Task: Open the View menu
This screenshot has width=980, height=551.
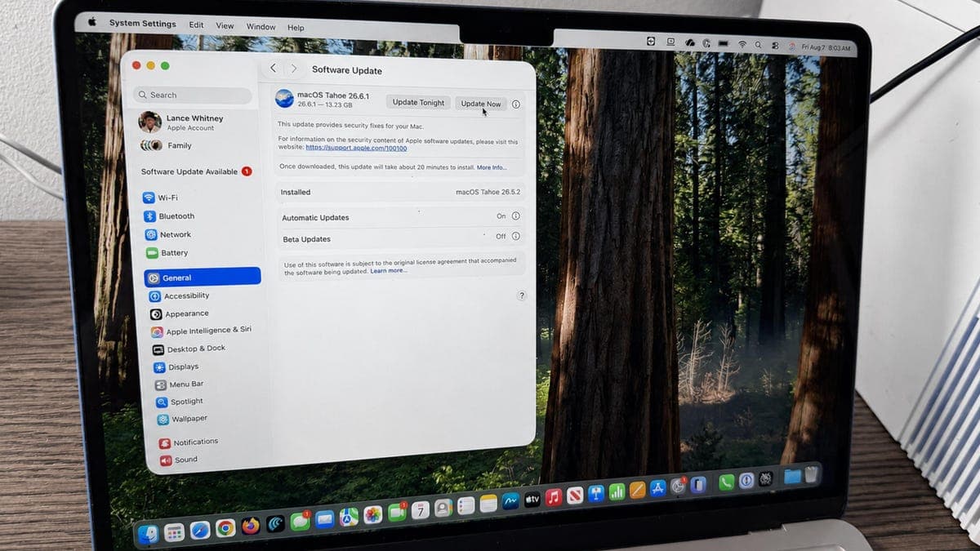Action: click(x=225, y=25)
